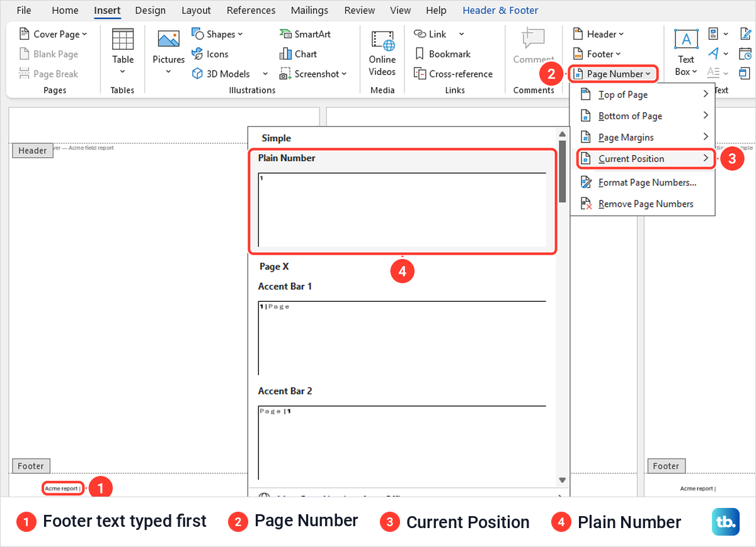Image resolution: width=756 pixels, height=547 pixels.
Task: Go to the References tab
Action: point(251,10)
